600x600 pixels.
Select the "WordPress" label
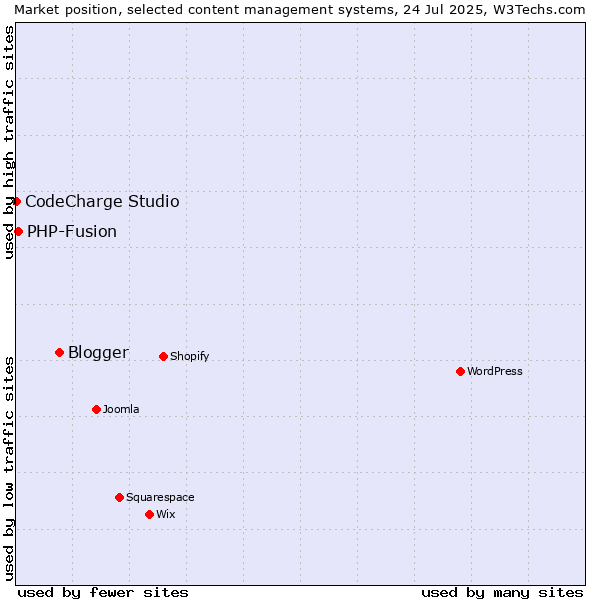coord(495,371)
